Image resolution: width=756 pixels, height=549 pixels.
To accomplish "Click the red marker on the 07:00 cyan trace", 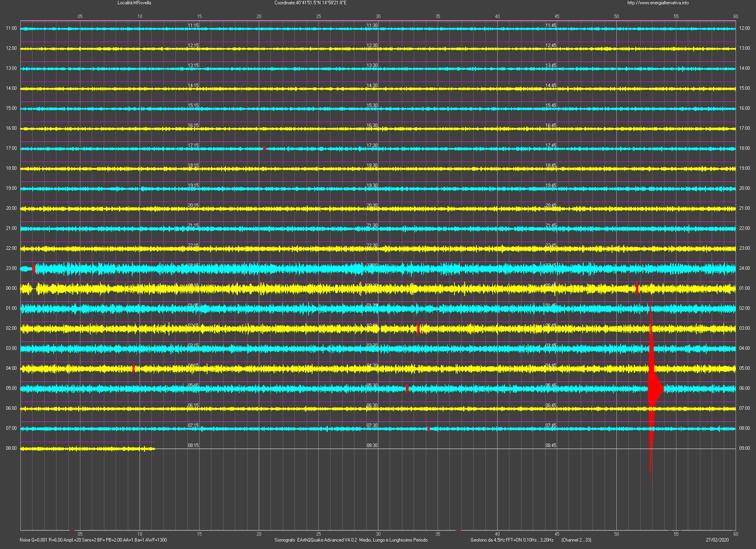I will pyautogui.click(x=429, y=429).
